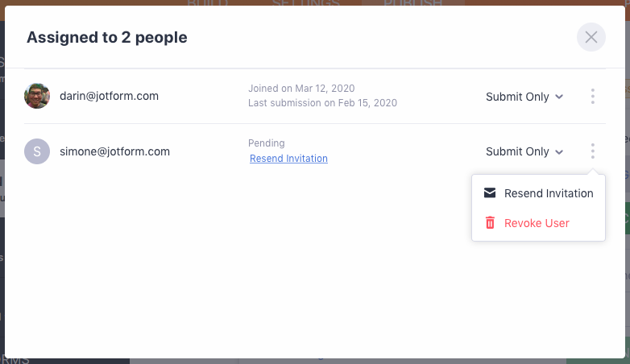Close the Assigned to 2 people dialog
This screenshot has height=364, width=630.
point(591,37)
